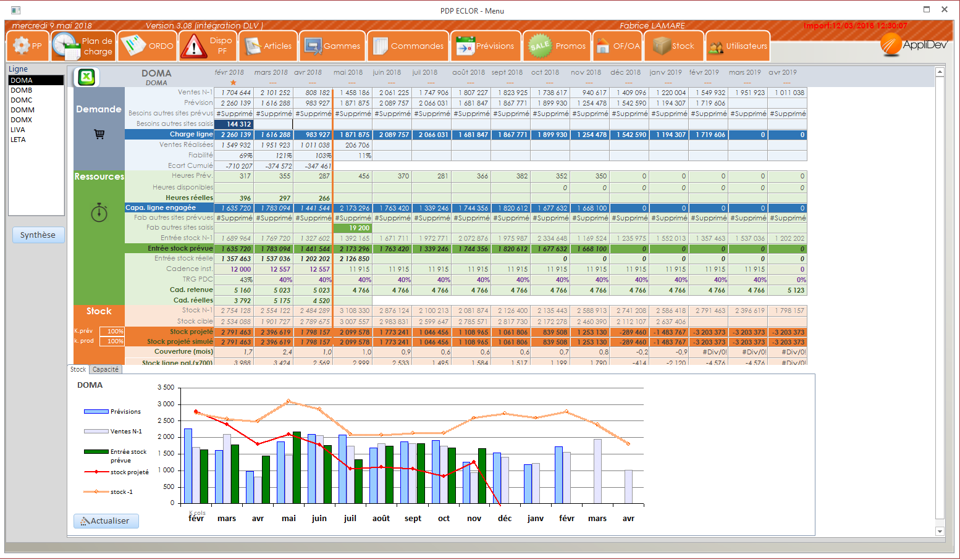Open the Stock box toolbar icon
Image resolution: width=960 pixels, height=560 pixels.
(x=662, y=46)
